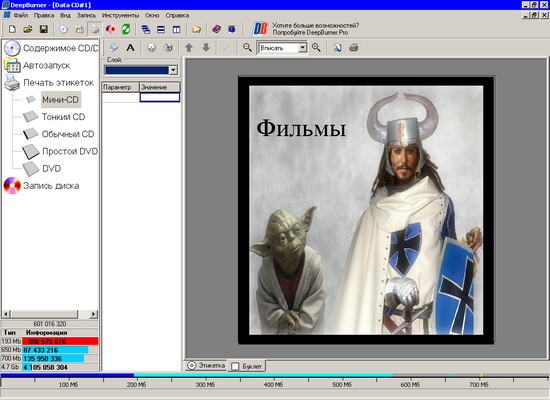The image size is (550, 400).
Task: Select Запись диска in sidebar
Action: point(42,186)
